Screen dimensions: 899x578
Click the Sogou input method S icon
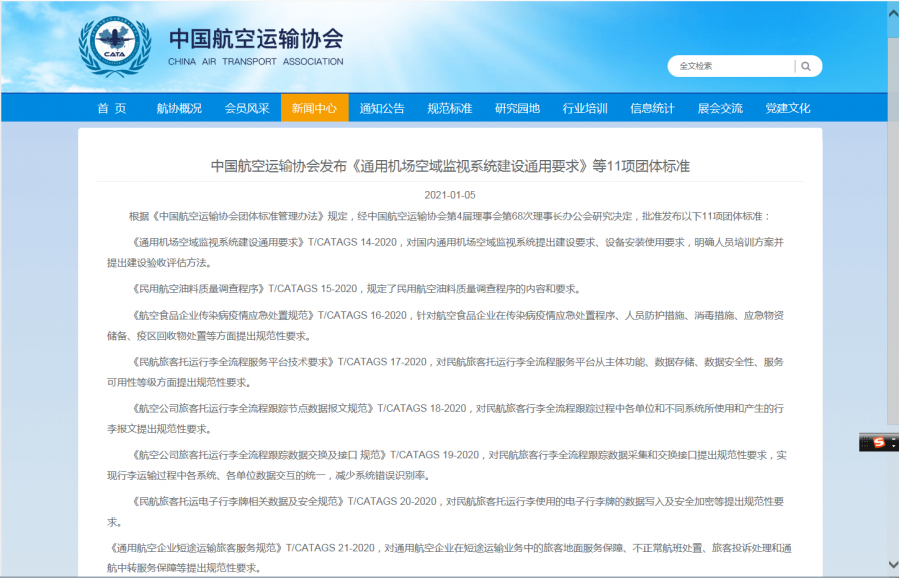880,442
